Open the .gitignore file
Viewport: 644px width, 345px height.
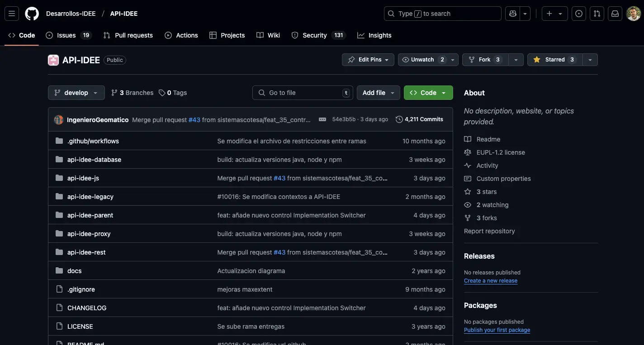click(x=81, y=289)
